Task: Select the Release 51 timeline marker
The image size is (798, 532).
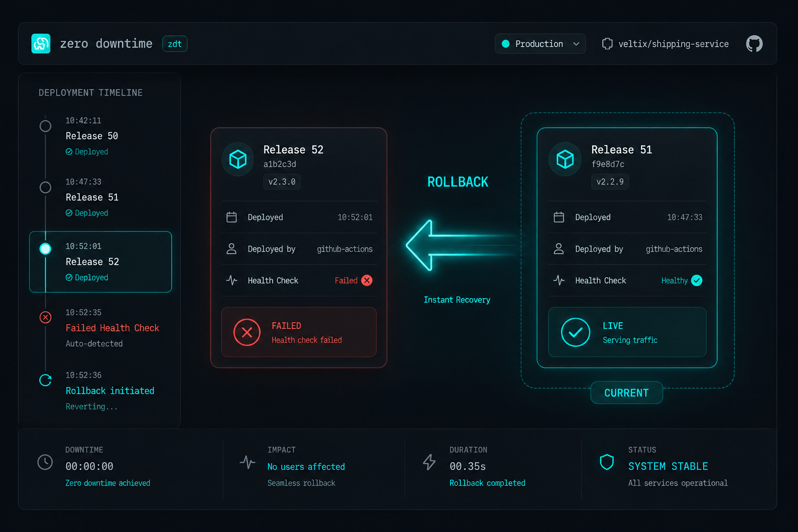Action: coord(46,188)
